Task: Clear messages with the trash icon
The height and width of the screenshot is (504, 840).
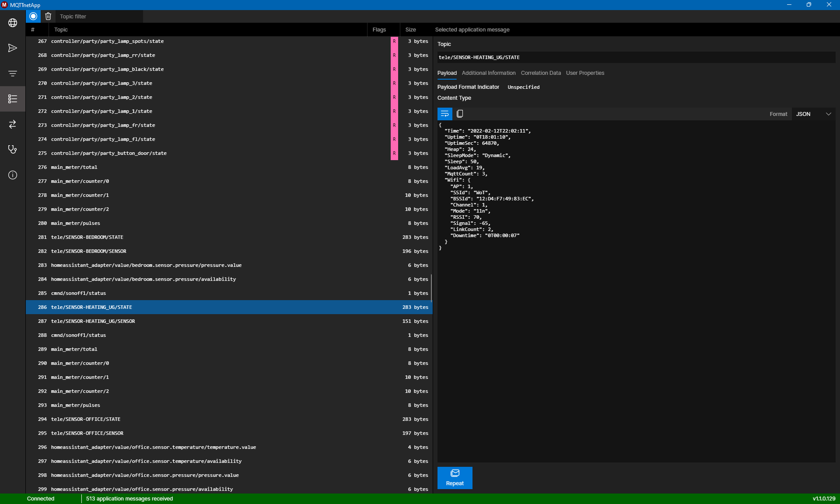Action: tap(48, 16)
